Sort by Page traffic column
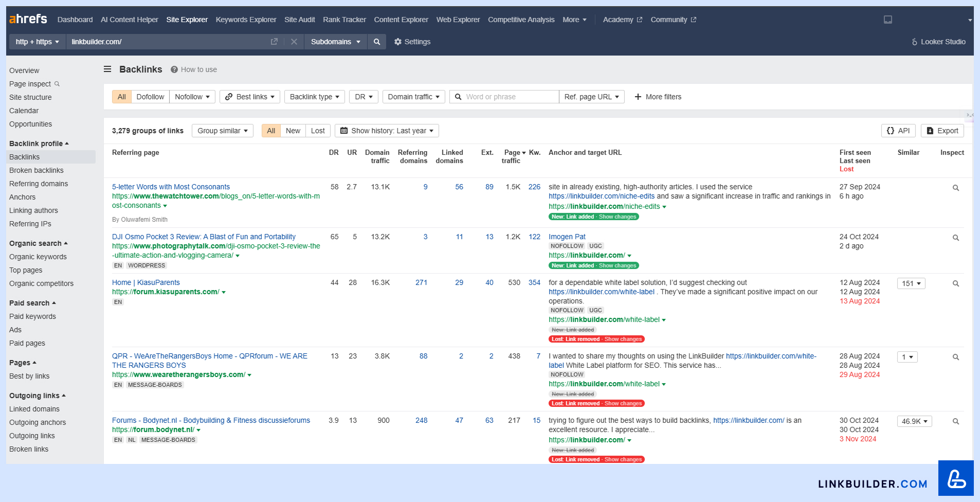Screen dimensions: 980x502 [513, 156]
